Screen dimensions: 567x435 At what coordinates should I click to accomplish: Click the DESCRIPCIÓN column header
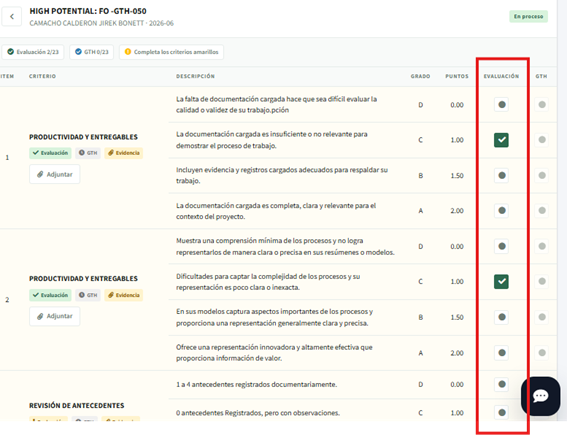[195, 76]
